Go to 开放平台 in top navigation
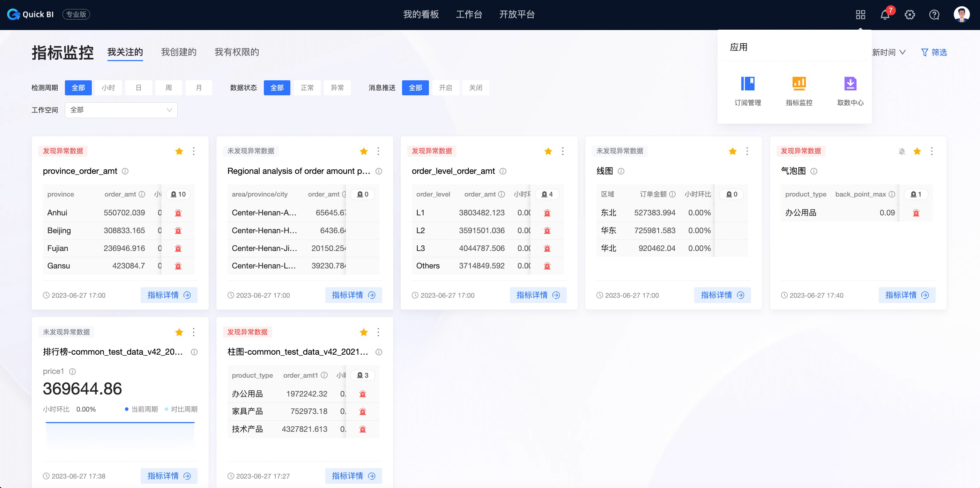This screenshot has width=980, height=488. (517, 14)
